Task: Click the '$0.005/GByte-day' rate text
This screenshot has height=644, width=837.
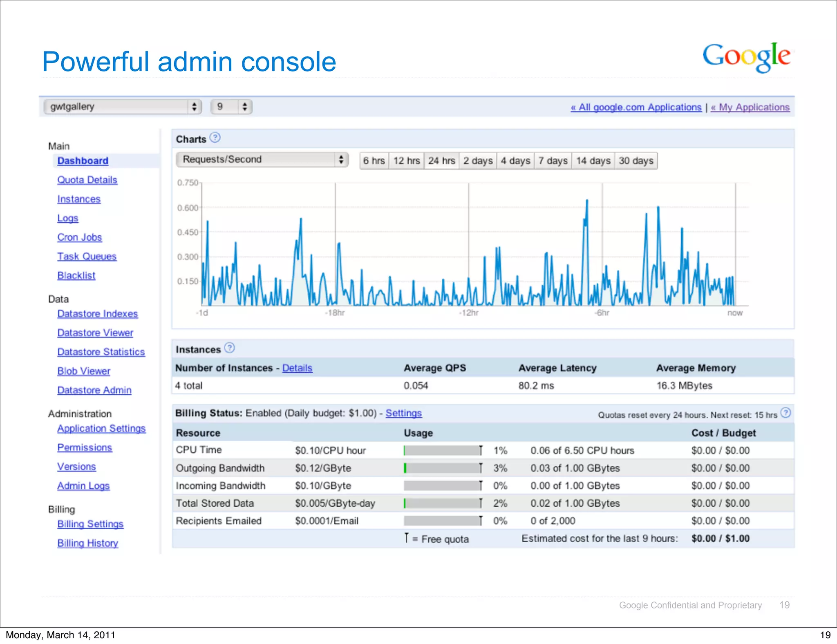Action: click(335, 503)
